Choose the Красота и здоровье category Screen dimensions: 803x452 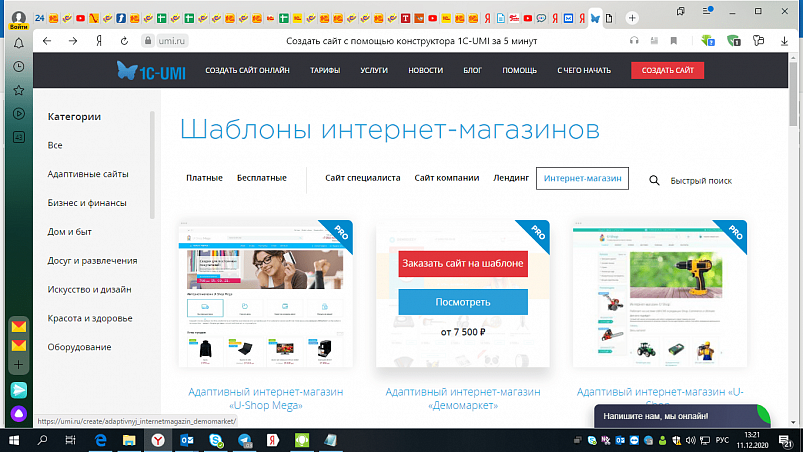(90, 318)
